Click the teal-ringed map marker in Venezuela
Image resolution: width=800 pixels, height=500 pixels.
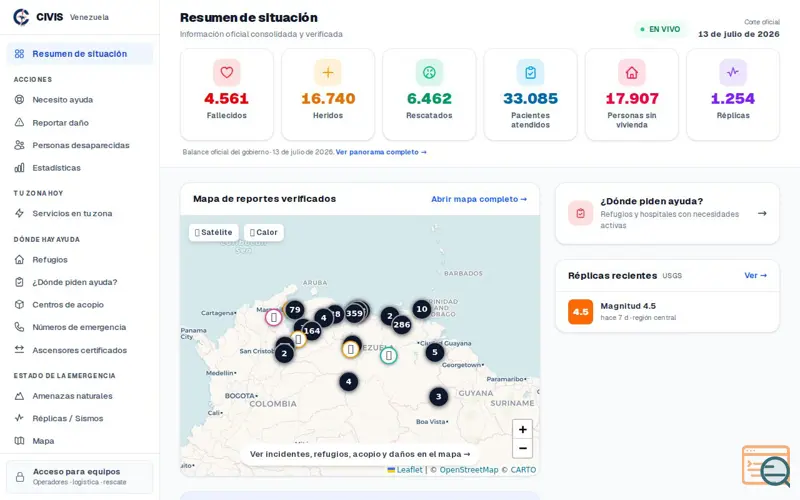point(389,355)
